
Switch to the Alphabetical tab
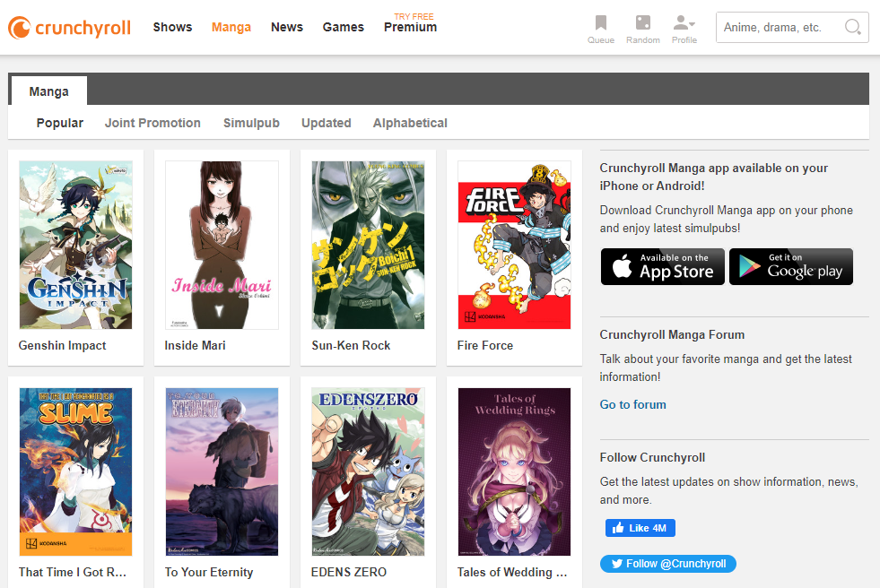pos(410,123)
